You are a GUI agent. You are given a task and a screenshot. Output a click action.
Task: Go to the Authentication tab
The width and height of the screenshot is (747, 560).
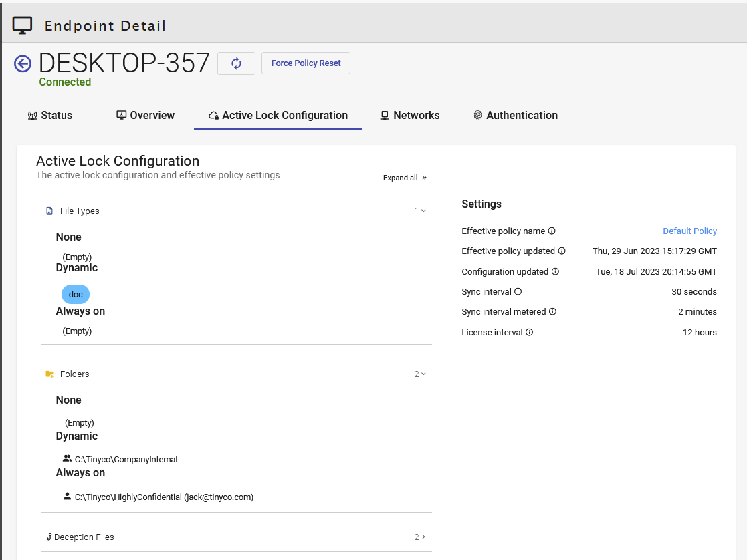(515, 116)
